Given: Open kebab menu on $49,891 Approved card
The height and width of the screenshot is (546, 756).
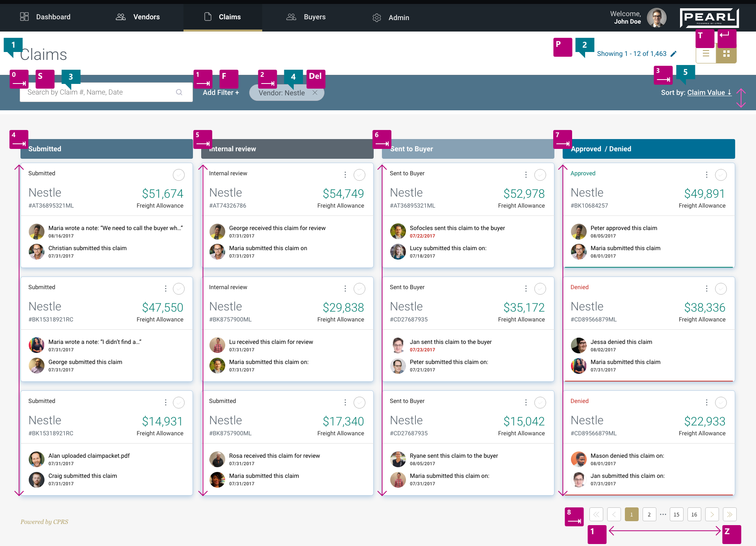Looking at the screenshot, I should click(707, 175).
